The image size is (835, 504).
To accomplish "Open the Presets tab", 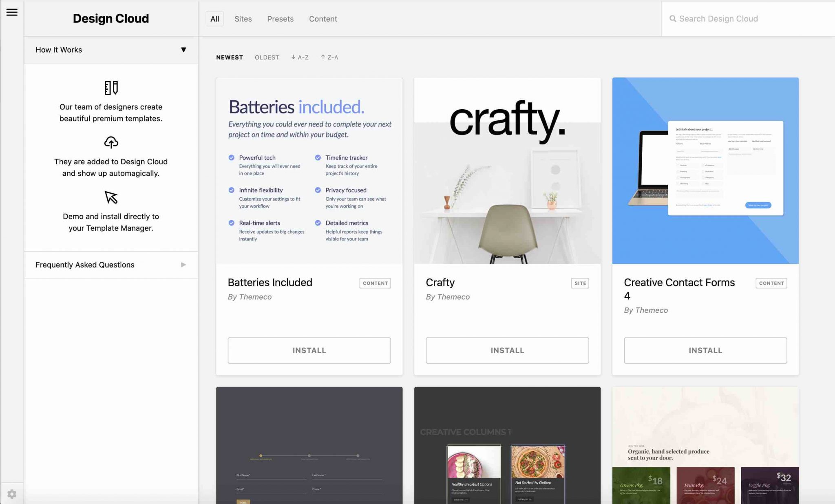I will (x=280, y=19).
